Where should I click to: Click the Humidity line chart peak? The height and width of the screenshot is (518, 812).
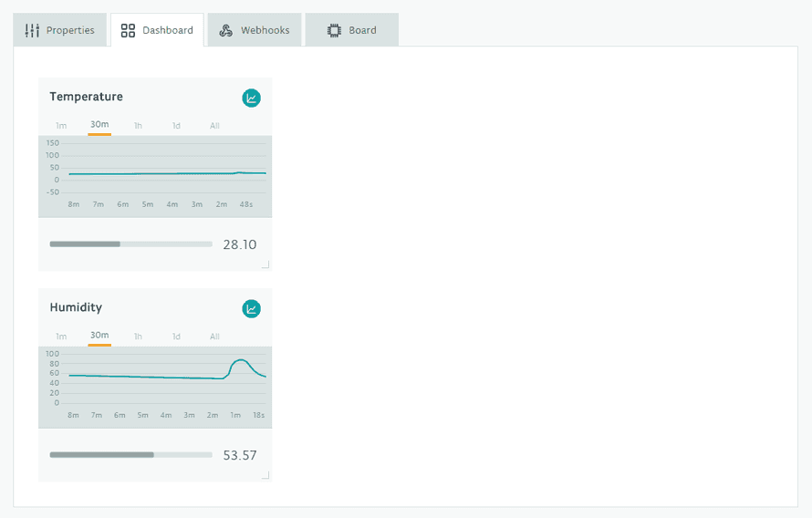pyautogui.click(x=240, y=360)
